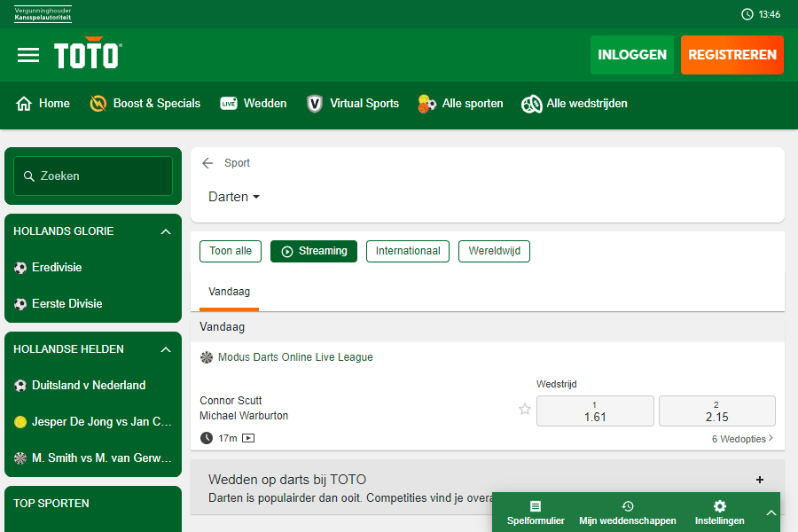Click the Alle sporten balls icon
798x532 pixels.
pyautogui.click(x=426, y=104)
